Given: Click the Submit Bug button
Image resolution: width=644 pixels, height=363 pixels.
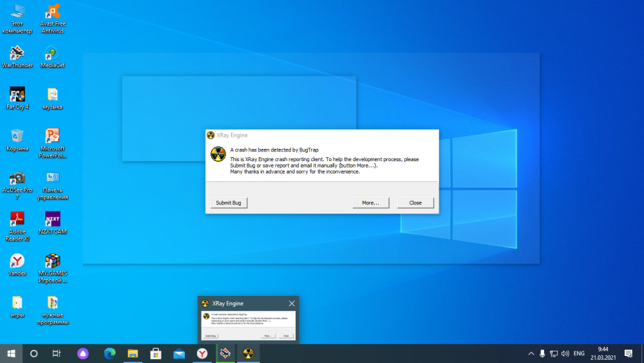Looking at the screenshot, I should click(229, 202).
